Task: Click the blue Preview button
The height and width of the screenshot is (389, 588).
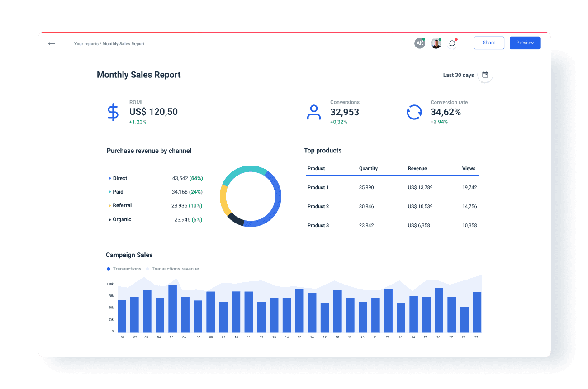Action: (x=525, y=43)
